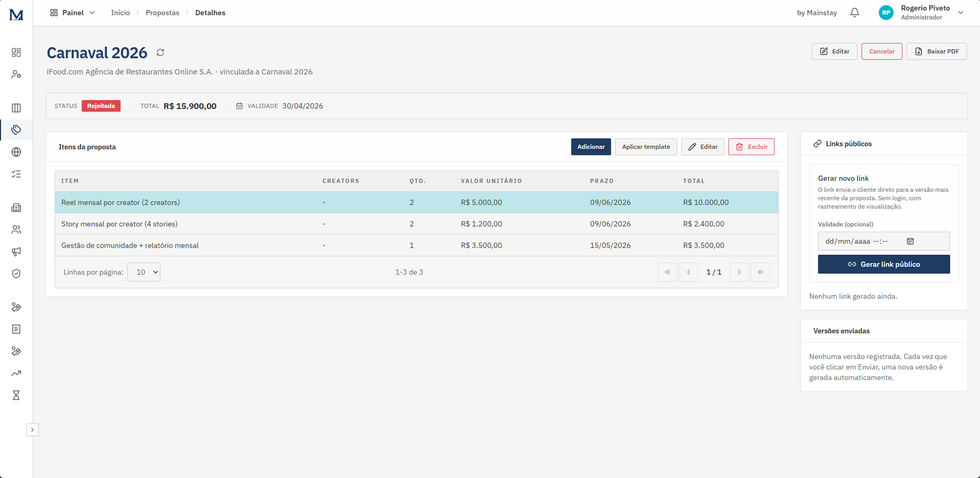Click the Excluir button
The image size is (980, 478).
pyautogui.click(x=752, y=147)
